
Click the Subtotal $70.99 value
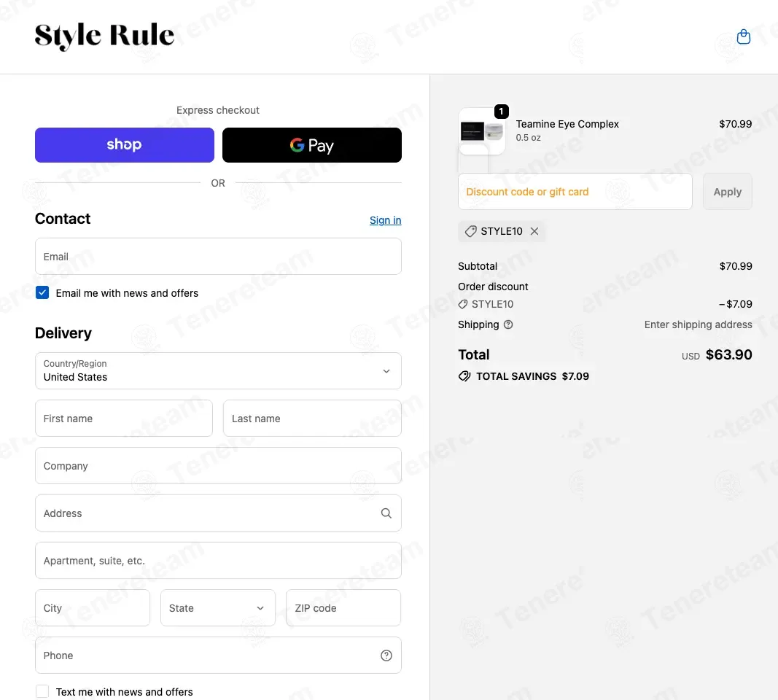pyautogui.click(x=736, y=266)
